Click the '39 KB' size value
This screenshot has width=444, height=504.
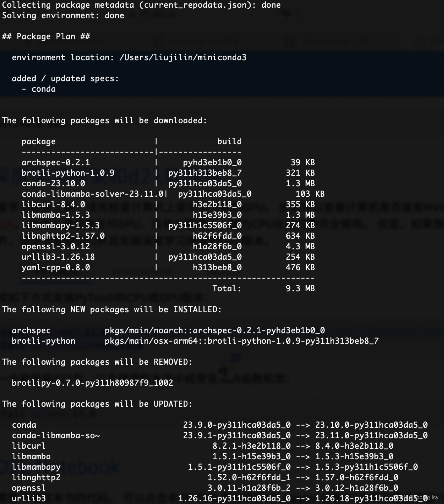[303, 163]
